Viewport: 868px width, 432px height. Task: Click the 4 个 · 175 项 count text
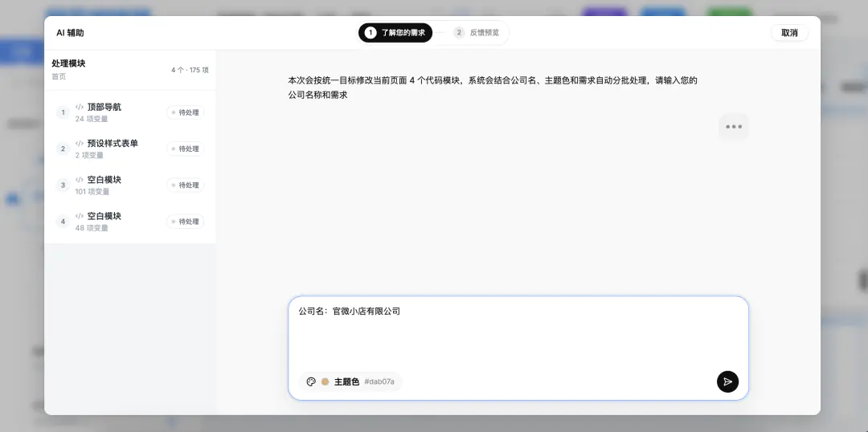click(190, 70)
